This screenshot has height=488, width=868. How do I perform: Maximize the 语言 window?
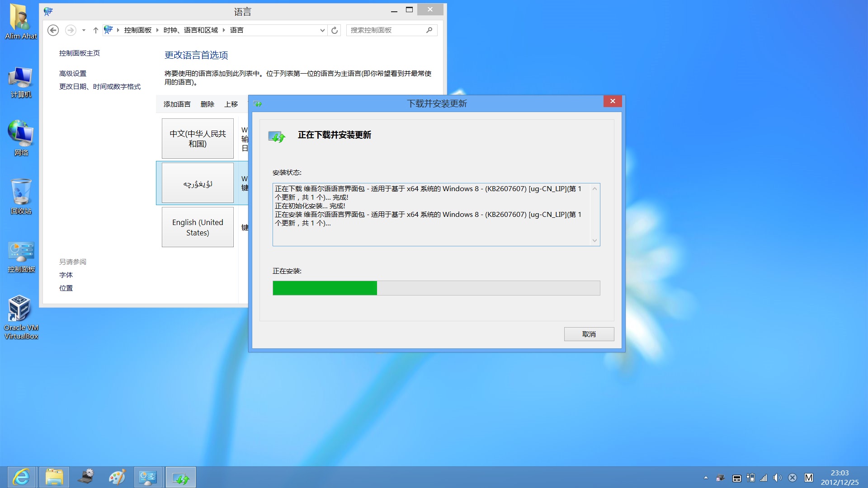click(x=410, y=10)
